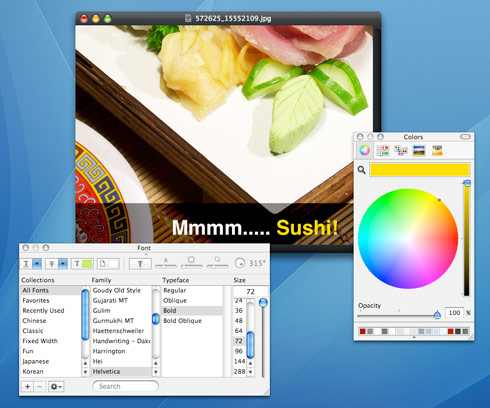The height and width of the screenshot is (408, 490).
Task: Select the Bold Oblique typeface
Action: tap(192, 321)
